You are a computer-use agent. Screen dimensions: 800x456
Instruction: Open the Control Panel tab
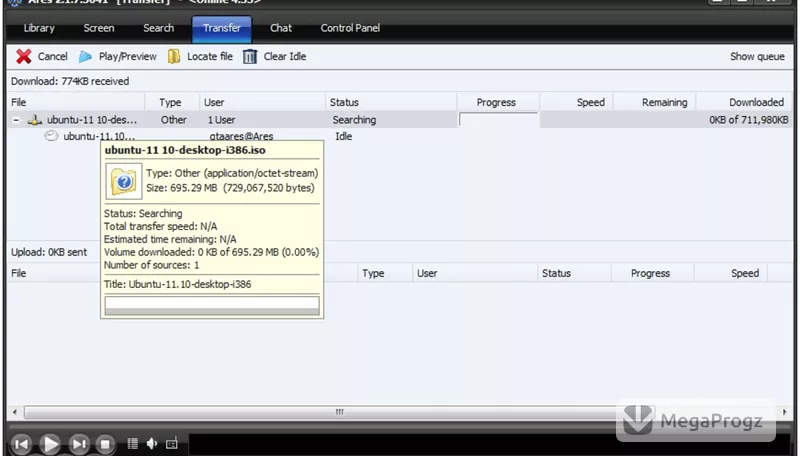pyautogui.click(x=350, y=28)
